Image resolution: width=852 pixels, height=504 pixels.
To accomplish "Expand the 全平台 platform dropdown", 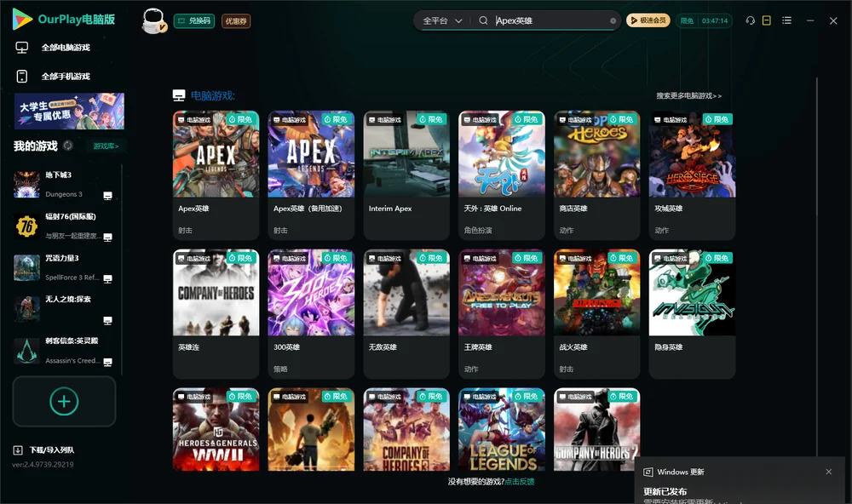I will click(x=442, y=20).
